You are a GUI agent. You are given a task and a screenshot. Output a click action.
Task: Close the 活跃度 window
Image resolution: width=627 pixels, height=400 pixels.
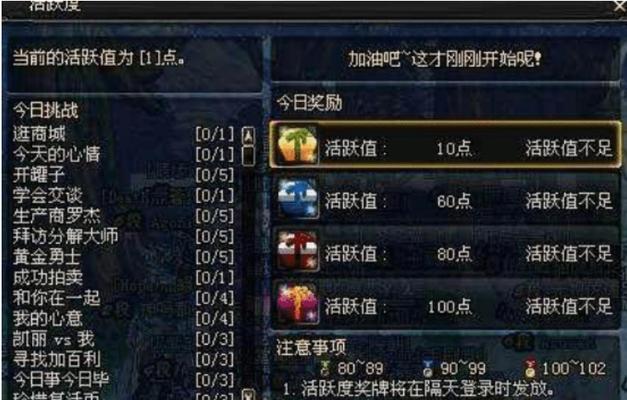click(x=620, y=6)
